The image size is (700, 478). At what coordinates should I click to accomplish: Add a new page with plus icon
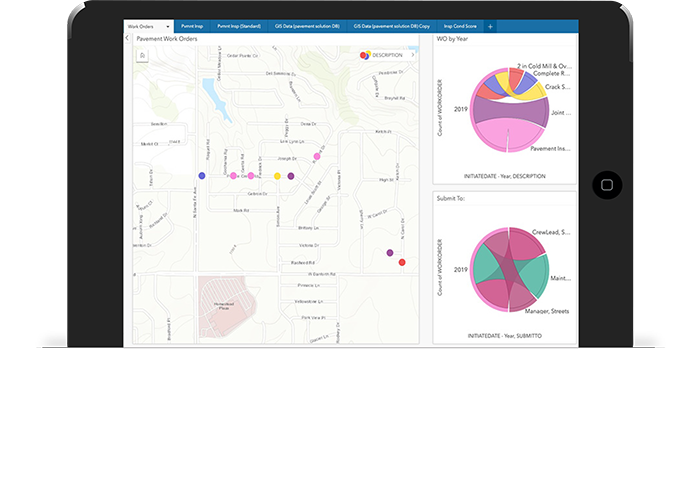coord(490,25)
